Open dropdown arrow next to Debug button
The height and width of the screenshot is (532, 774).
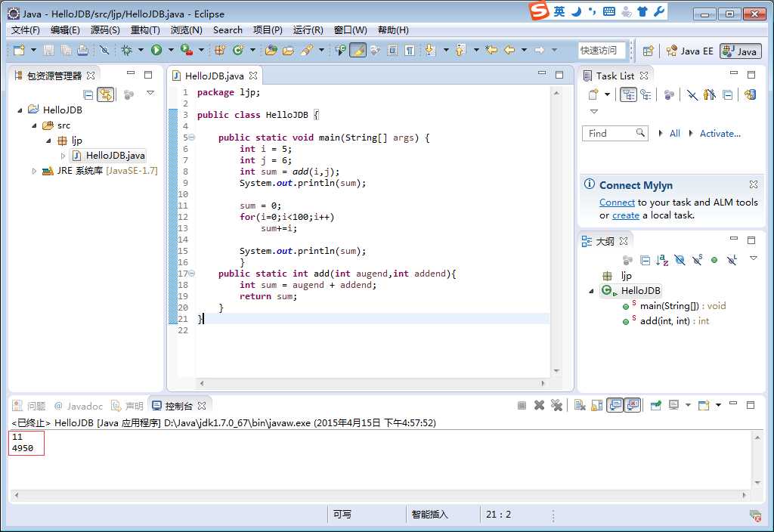pos(141,50)
